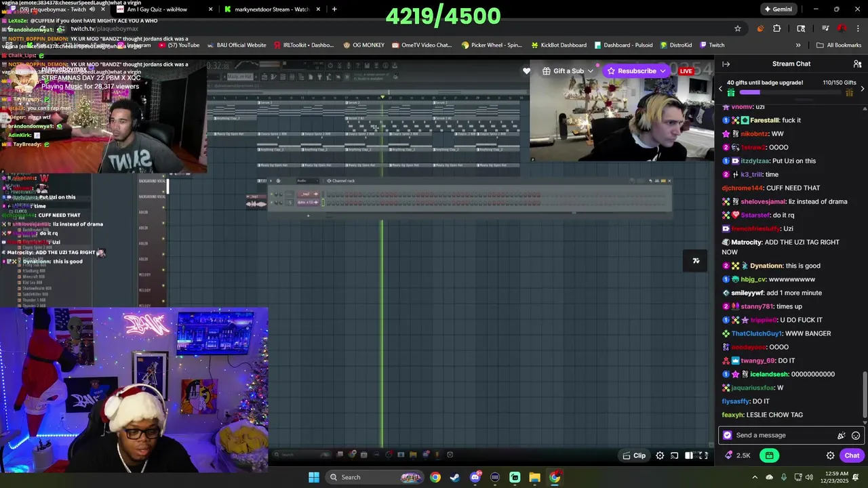Toggle the follow heart icon
This screenshot has height=488, width=868.
527,70
